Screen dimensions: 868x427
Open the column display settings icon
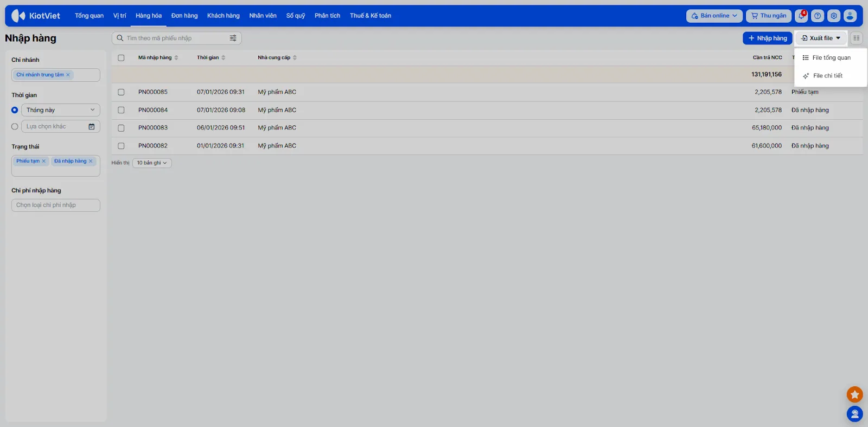pos(856,38)
